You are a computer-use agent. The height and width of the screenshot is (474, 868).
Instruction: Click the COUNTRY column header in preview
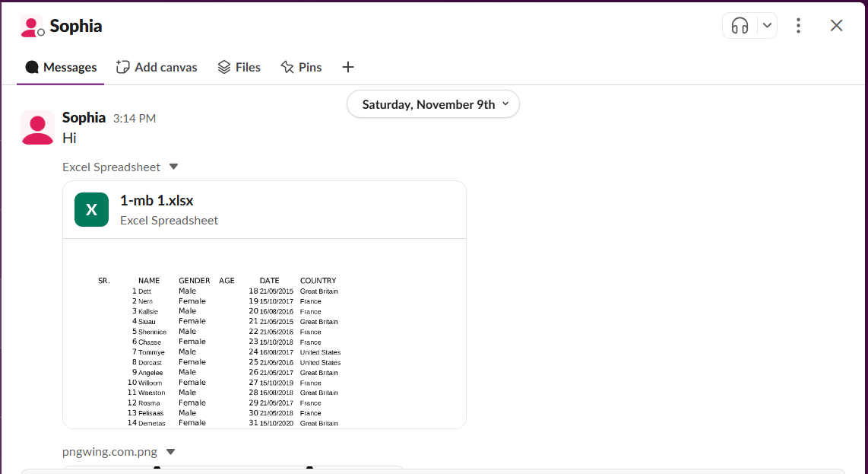pyautogui.click(x=318, y=281)
